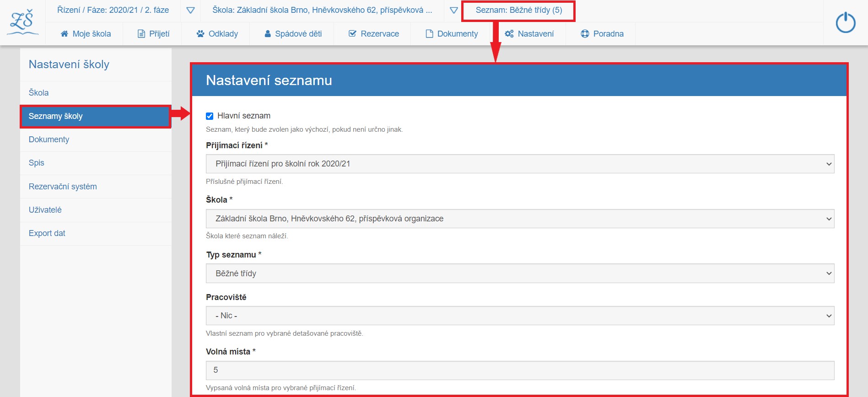
Task: Click the Nastavení seznamu heading
Action: [269, 80]
